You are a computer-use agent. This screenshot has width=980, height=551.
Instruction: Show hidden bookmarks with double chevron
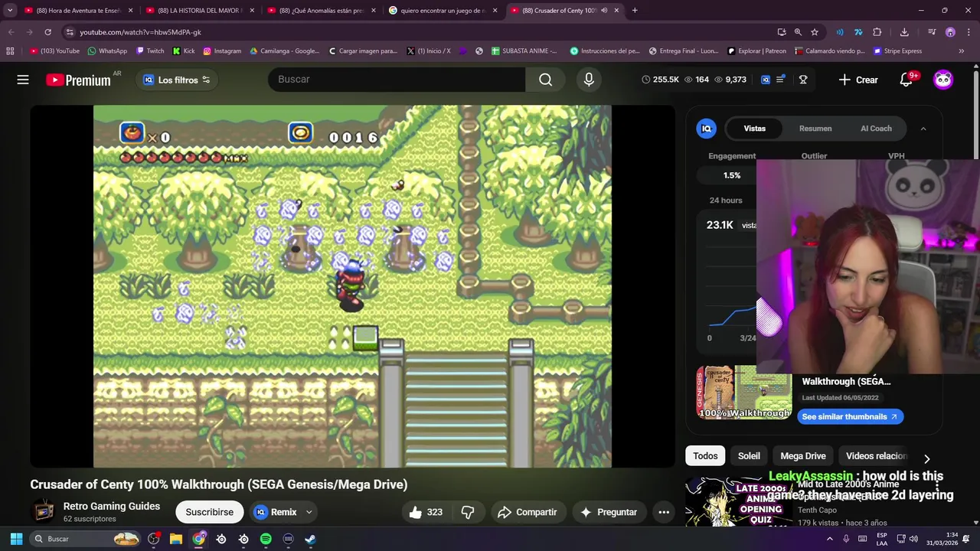962,51
